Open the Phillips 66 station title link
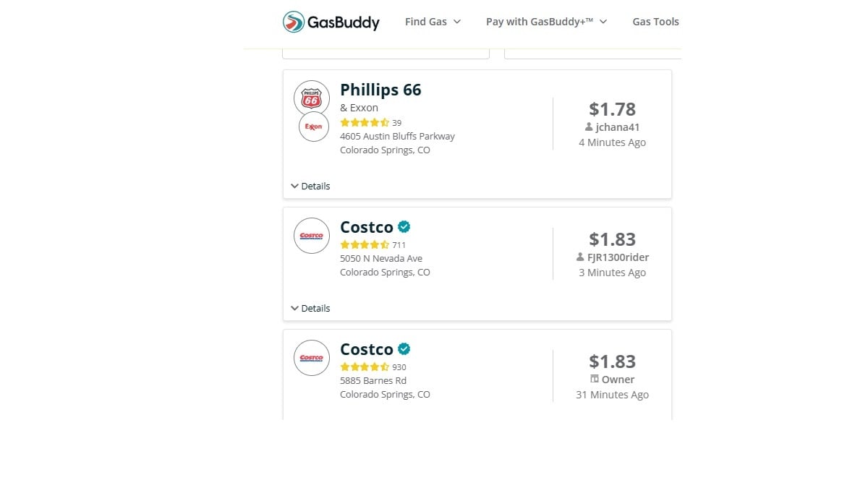Viewport: 868px width, 488px height. [380, 90]
